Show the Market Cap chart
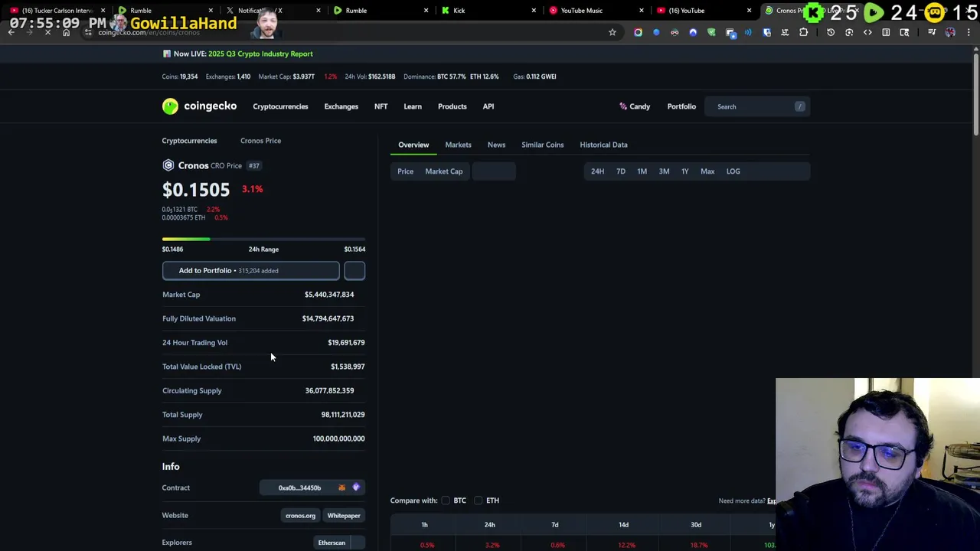980x551 pixels. coord(444,171)
